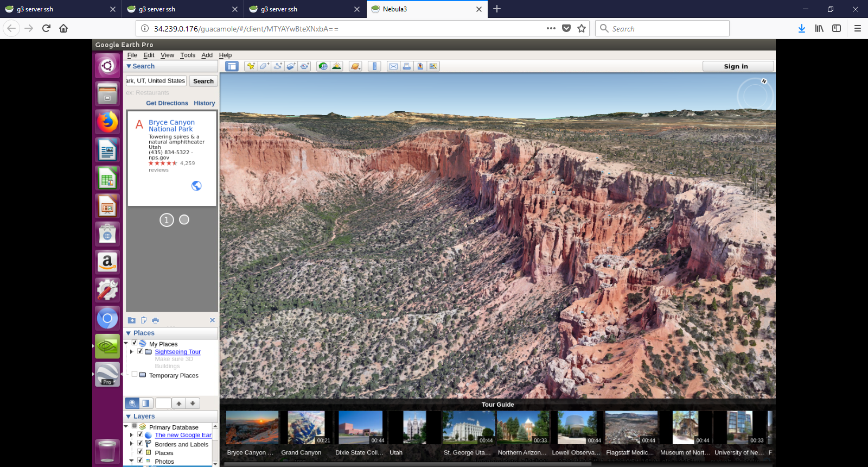868x467 pixels.
Task: Click the globe icon in the Bryce Canyon result
Action: tap(196, 186)
